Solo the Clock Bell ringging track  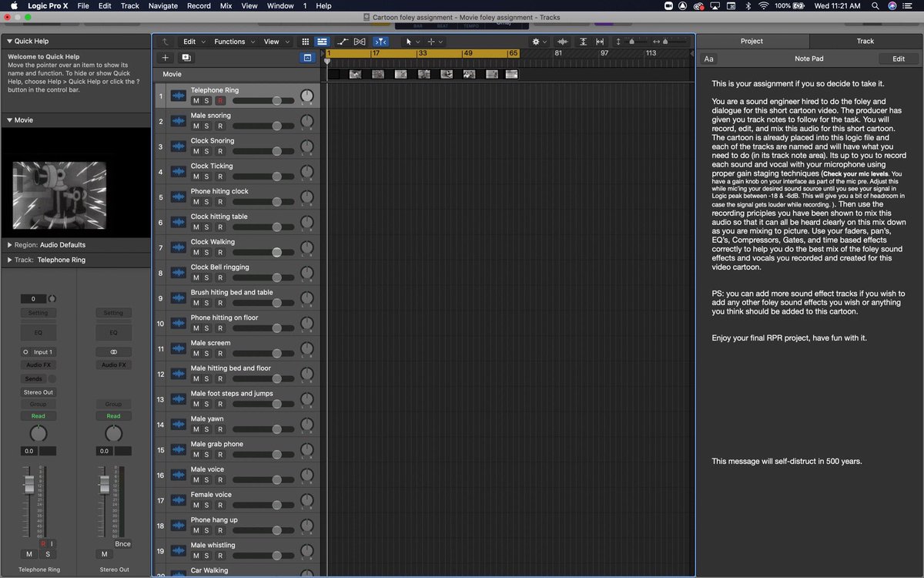coord(207,278)
